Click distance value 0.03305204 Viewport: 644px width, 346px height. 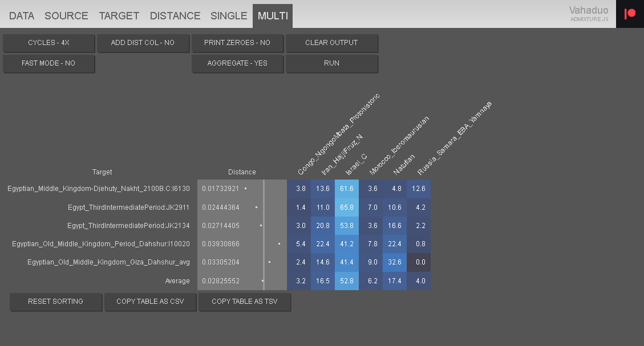221,262
